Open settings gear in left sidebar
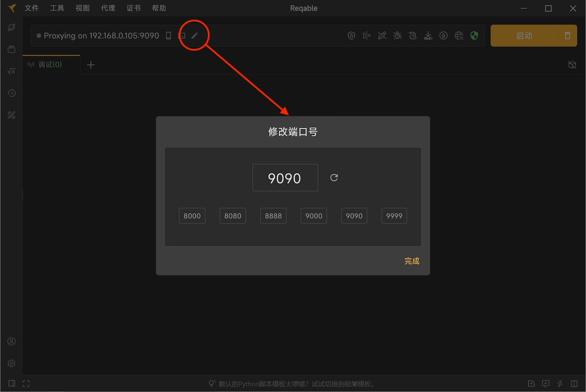 (11, 363)
